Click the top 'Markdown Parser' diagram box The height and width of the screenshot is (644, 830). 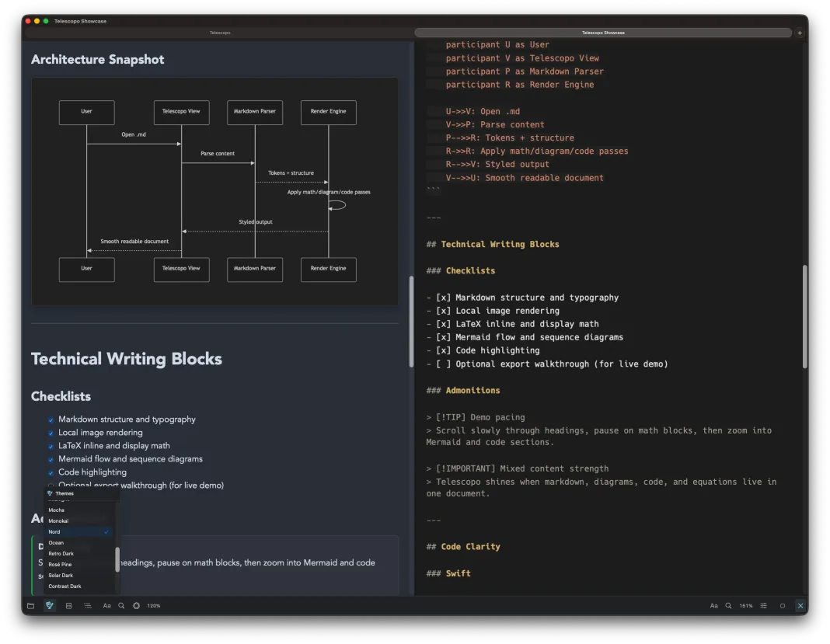[255, 112]
